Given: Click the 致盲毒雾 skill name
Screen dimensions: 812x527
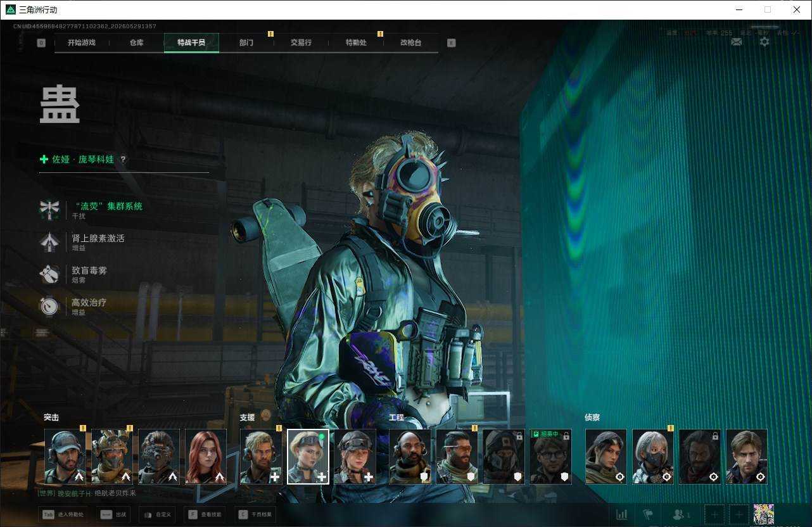Looking at the screenshot, I should pos(89,270).
